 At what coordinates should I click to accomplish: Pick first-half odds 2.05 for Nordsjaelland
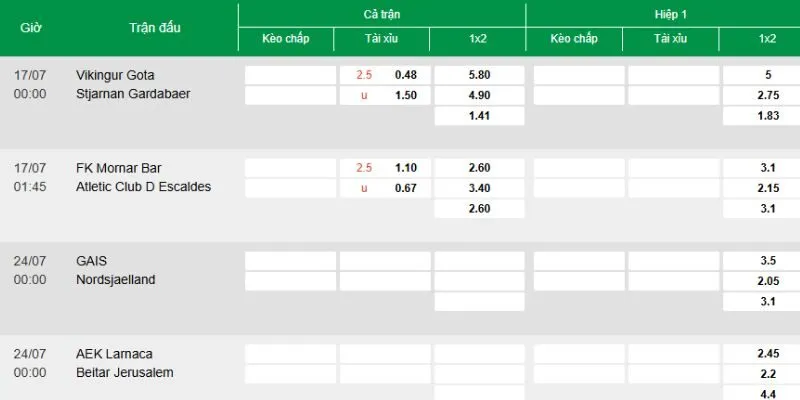tap(767, 281)
